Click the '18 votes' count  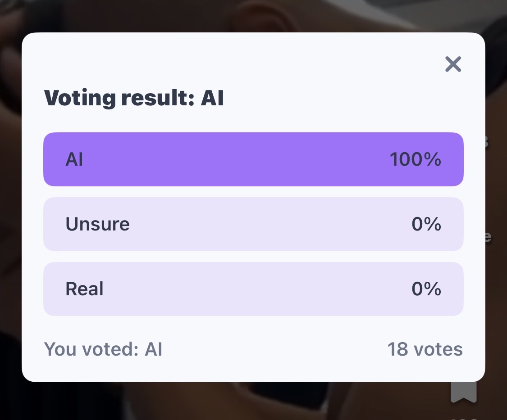(425, 349)
